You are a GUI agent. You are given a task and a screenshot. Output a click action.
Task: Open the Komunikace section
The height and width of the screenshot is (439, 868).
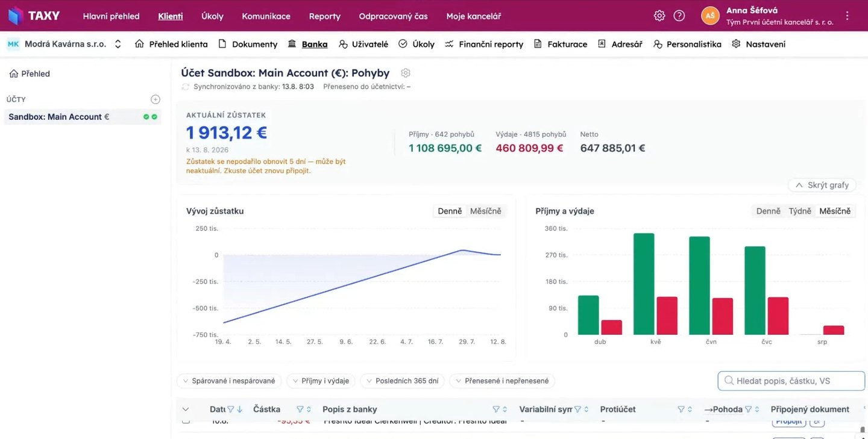tap(266, 16)
